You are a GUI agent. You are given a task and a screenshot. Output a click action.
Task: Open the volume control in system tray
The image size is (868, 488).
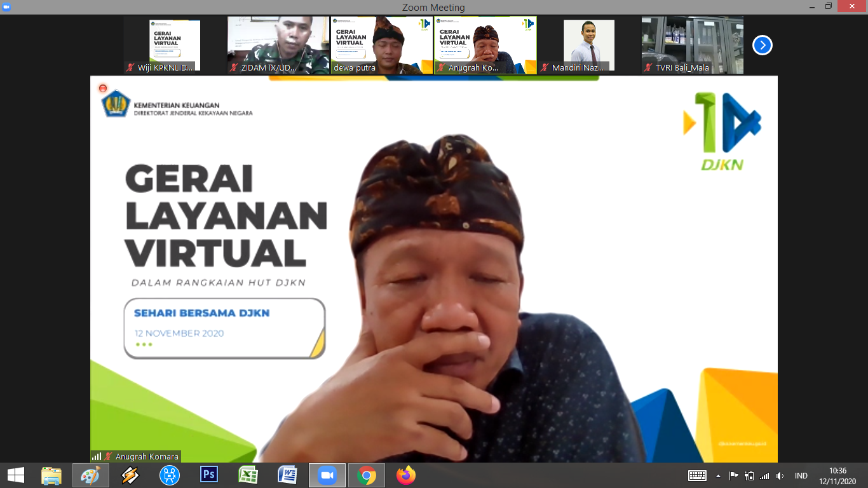(780, 476)
